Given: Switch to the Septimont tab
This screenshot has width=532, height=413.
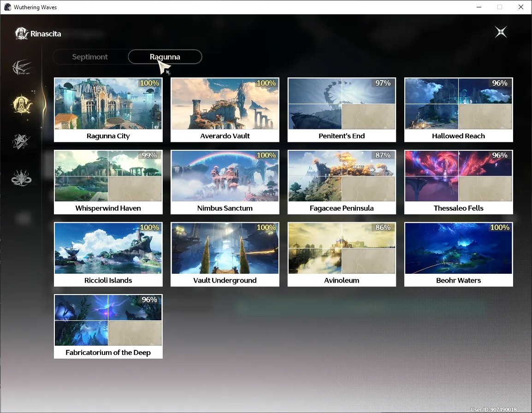Looking at the screenshot, I should pos(90,57).
